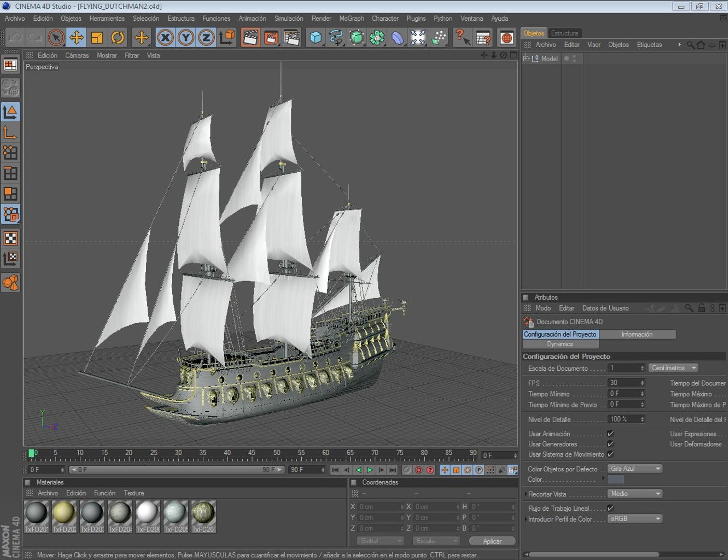Open Cámaras viewport menu
This screenshot has height=560, width=728.
pyautogui.click(x=77, y=55)
